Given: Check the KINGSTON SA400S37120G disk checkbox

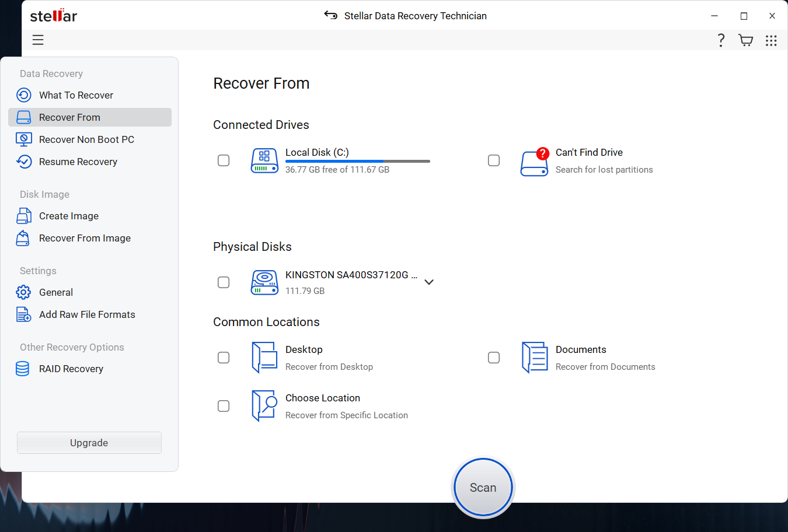Looking at the screenshot, I should [224, 282].
